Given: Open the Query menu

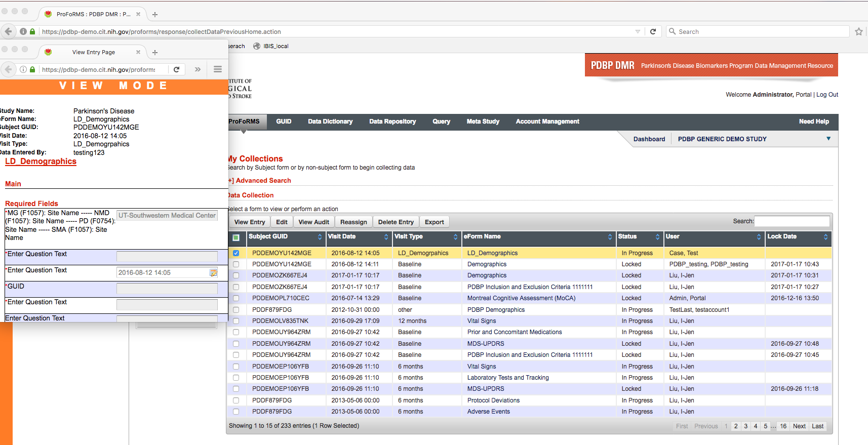Looking at the screenshot, I should pyautogui.click(x=441, y=122).
